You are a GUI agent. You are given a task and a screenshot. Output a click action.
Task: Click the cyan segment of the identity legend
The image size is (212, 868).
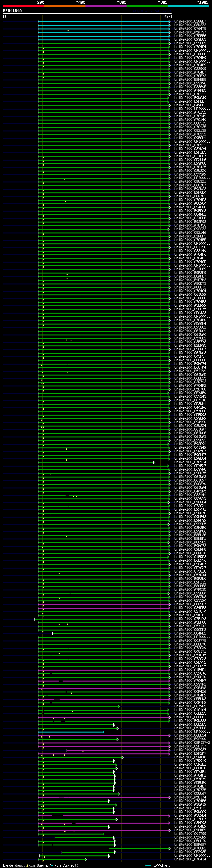tap(188, 6)
